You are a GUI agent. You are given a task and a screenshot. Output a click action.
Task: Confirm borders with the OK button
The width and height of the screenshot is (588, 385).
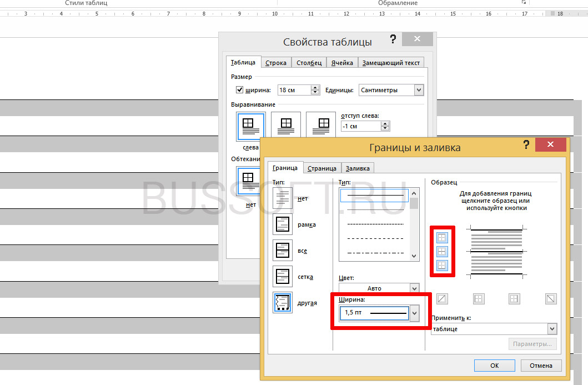494,366
